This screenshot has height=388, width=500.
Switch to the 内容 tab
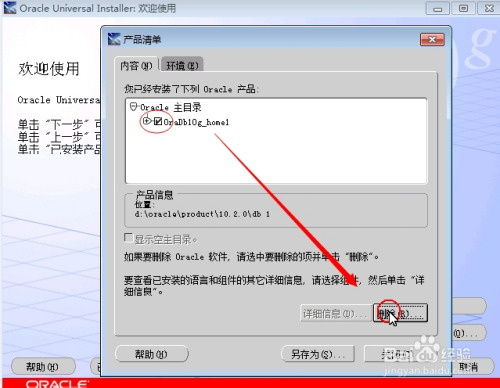coord(136,66)
